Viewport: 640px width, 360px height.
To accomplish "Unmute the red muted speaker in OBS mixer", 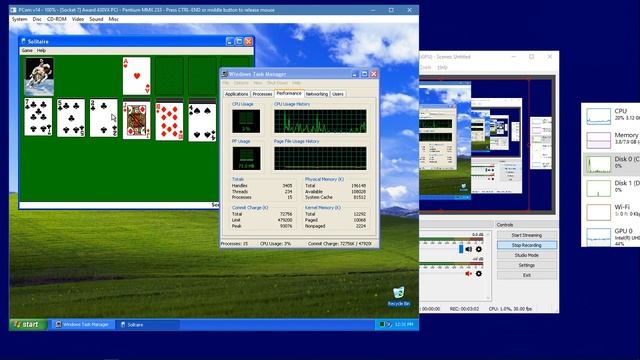I will pos(469,273).
